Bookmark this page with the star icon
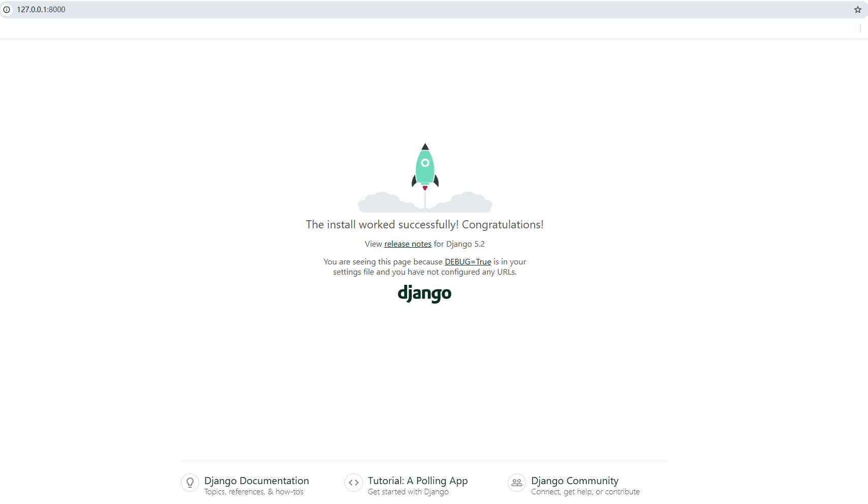The width and height of the screenshot is (868, 504). coord(858,10)
